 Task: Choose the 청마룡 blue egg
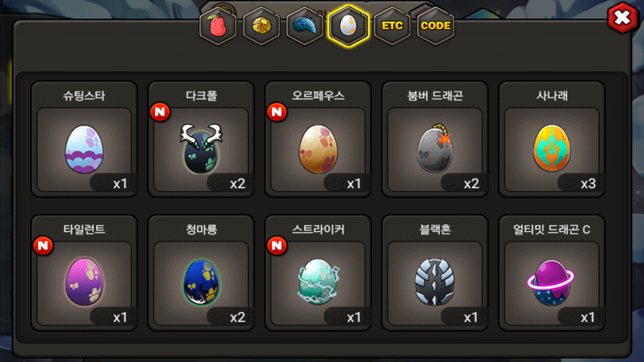(x=201, y=273)
